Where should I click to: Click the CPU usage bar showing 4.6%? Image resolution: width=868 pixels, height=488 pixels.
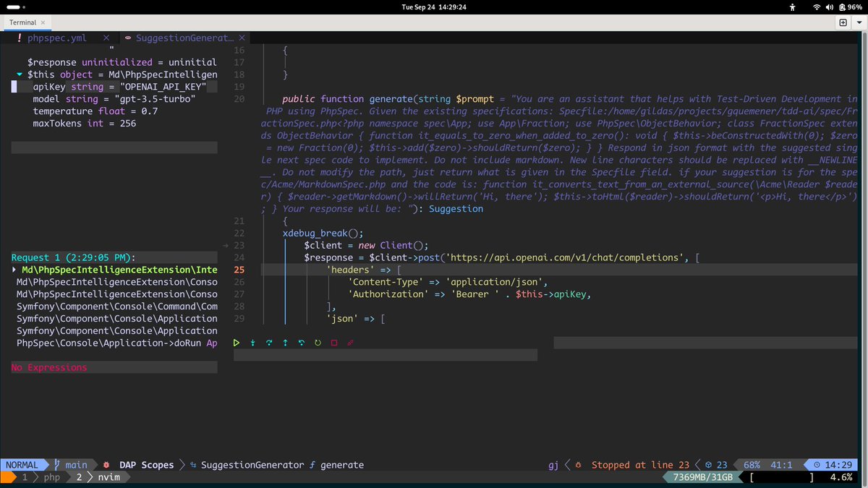click(x=801, y=478)
